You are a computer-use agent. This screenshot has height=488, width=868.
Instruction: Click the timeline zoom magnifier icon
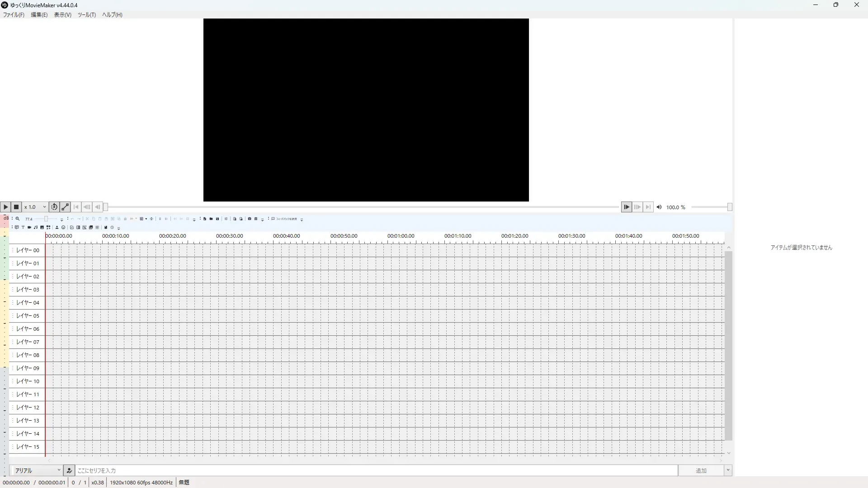pyautogui.click(x=18, y=219)
